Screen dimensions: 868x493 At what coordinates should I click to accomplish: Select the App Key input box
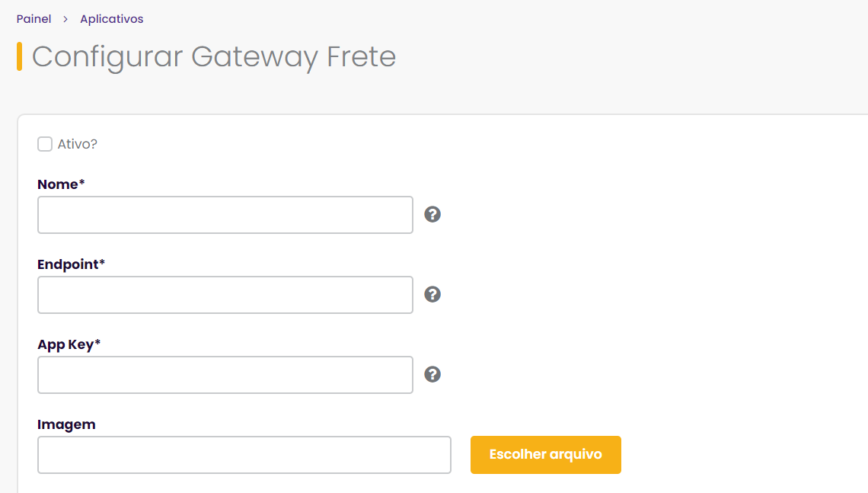pyautogui.click(x=225, y=375)
